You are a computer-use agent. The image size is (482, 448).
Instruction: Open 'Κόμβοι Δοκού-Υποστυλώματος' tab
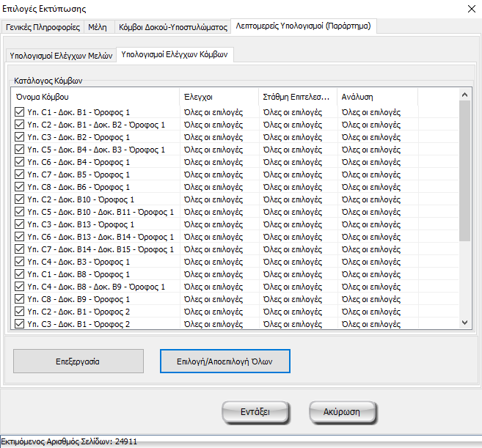[172, 26]
